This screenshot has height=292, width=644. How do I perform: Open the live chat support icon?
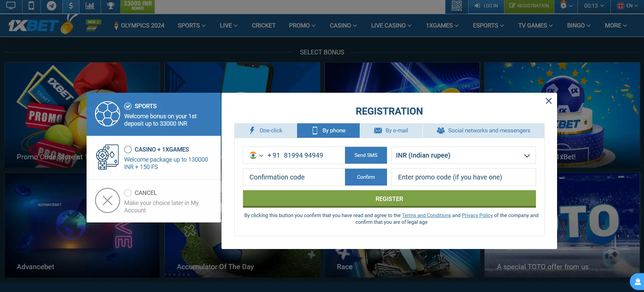tap(637, 282)
